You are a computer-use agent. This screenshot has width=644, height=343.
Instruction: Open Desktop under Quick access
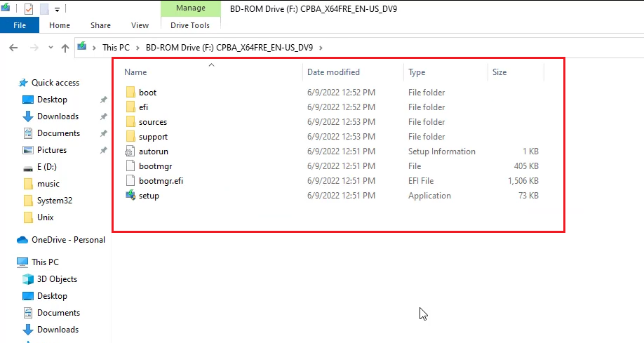point(52,100)
